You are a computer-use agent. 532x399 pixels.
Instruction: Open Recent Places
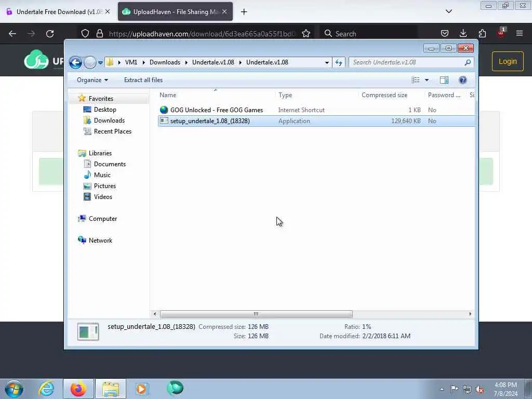(x=113, y=131)
